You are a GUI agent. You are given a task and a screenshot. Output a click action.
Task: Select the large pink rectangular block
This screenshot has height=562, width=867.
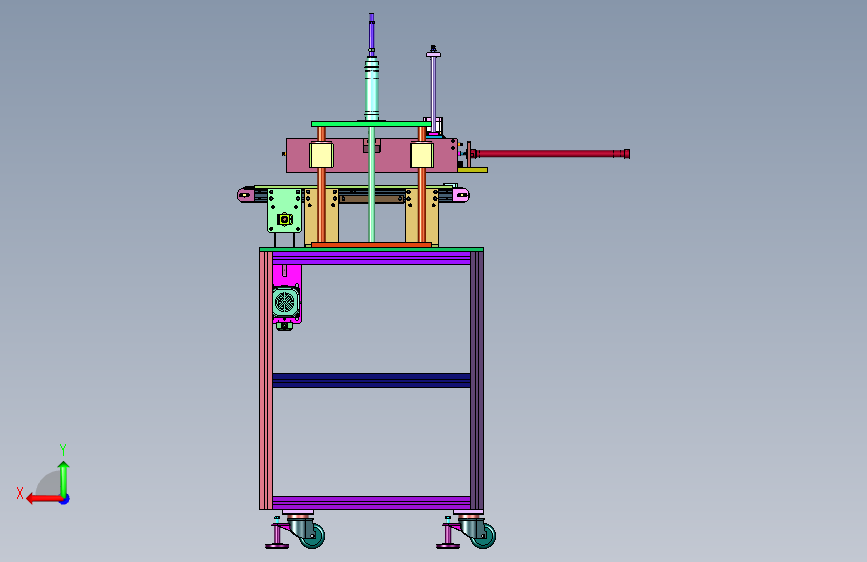372,155
